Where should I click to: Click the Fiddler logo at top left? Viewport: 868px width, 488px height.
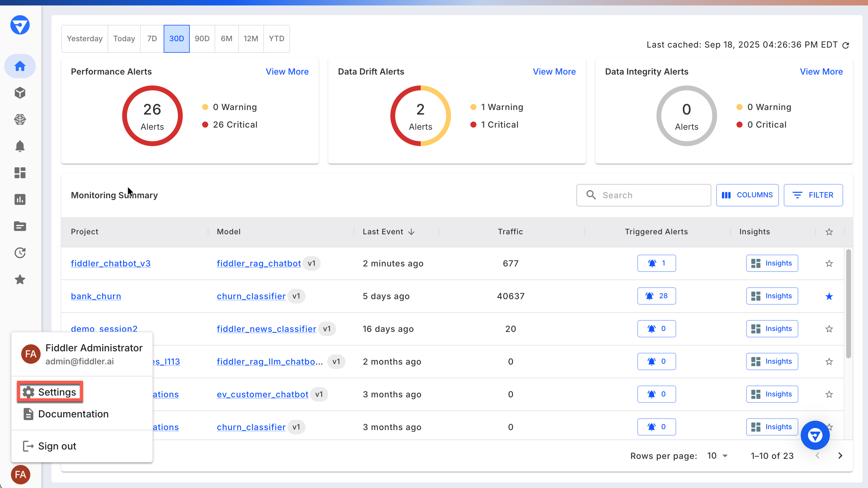click(20, 25)
